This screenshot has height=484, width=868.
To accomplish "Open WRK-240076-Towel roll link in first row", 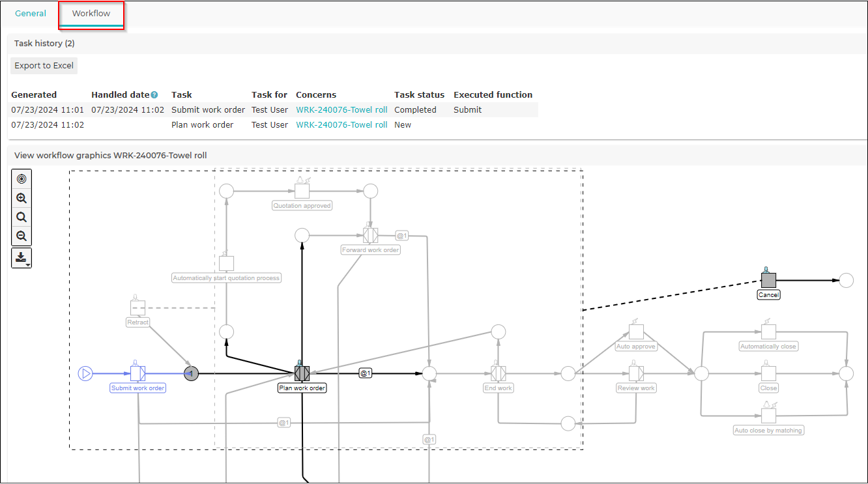I will (341, 110).
